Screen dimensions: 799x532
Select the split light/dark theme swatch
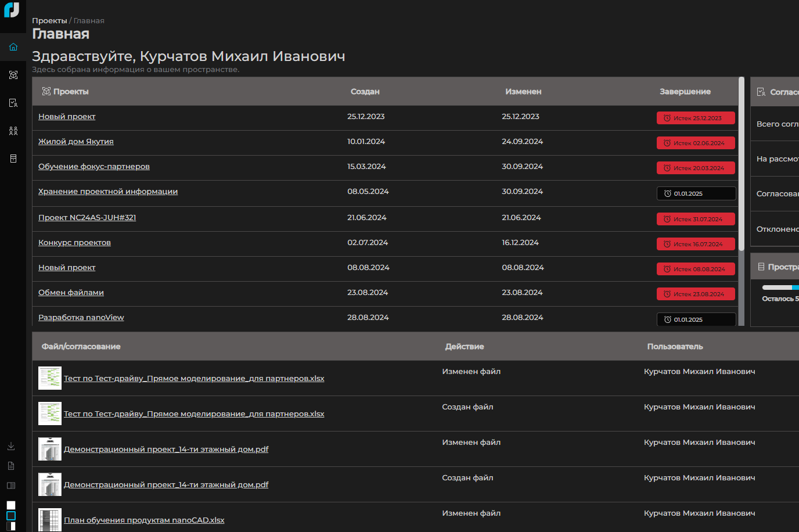tap(11, 526)
